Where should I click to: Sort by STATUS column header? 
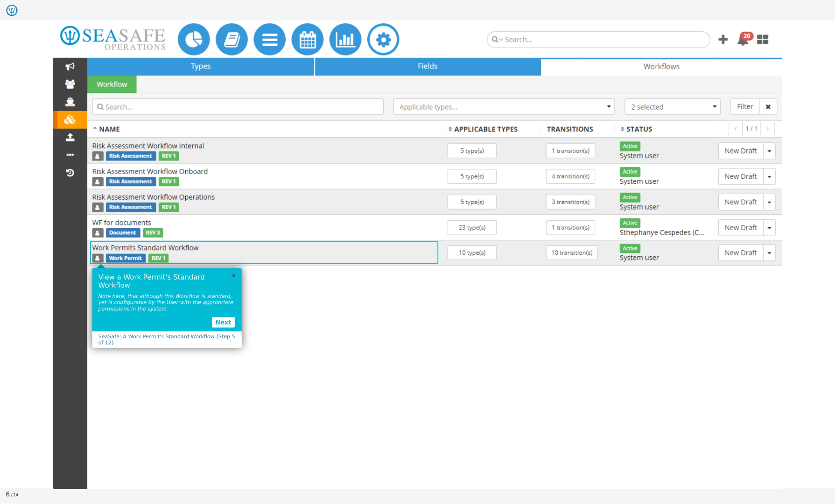pos(636,129)
